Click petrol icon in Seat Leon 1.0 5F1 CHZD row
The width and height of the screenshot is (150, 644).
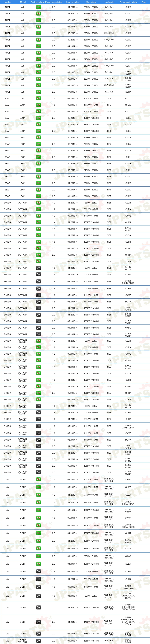(39, 99)
